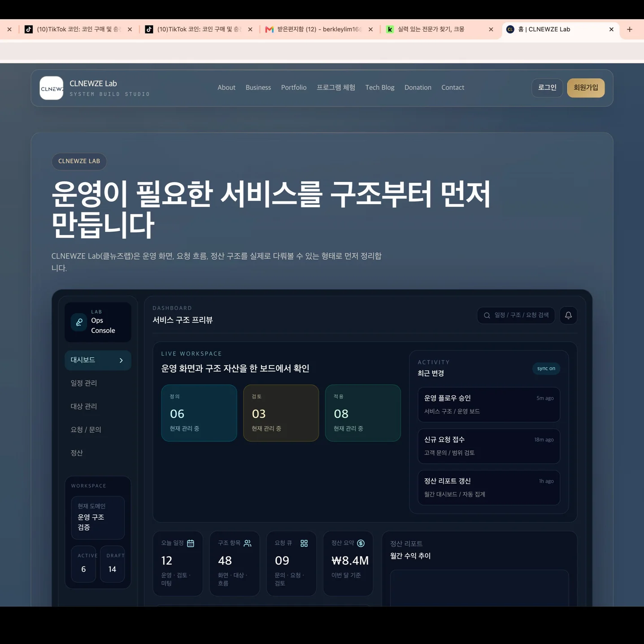The width and height of the screenshot is (644, 644).
Task: Click the 오늘 일정 value 12
Action: (x=167, y=561)
